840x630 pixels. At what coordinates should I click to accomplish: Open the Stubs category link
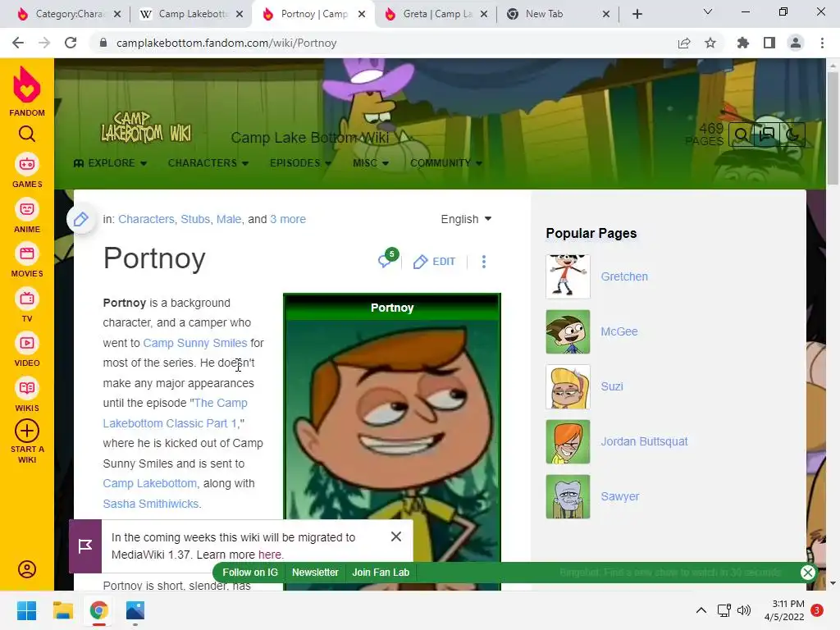[195, 219]
